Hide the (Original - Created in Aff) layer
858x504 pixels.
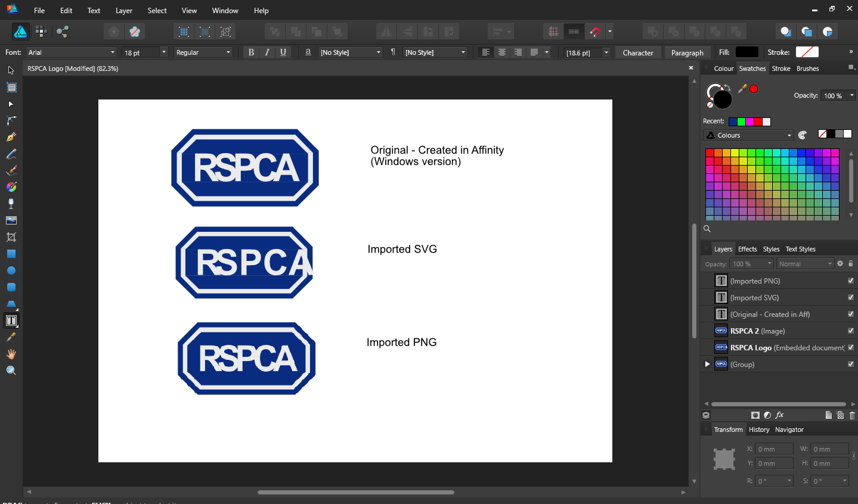pyautogui.click(x=851, y=314)
